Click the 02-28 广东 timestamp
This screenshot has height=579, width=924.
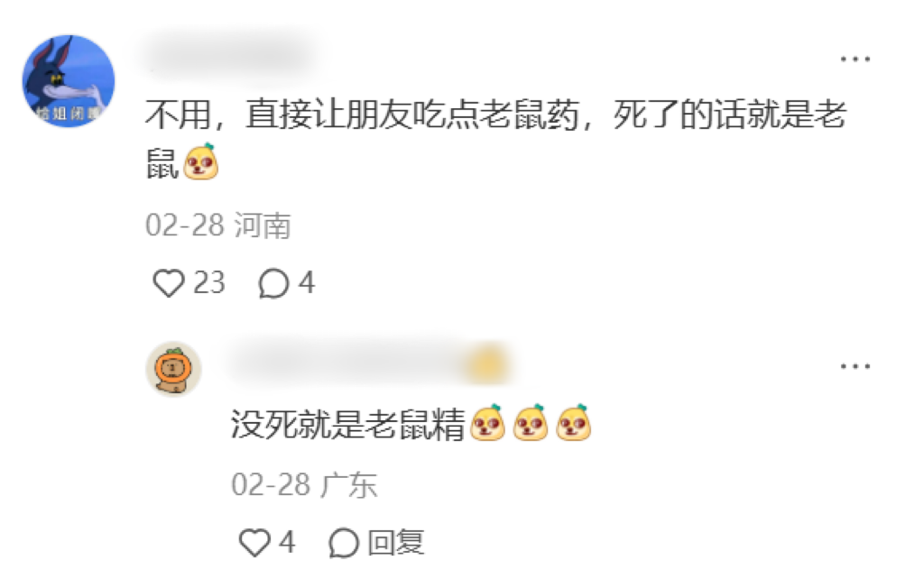pyautogui.click(x=304, y=485)
